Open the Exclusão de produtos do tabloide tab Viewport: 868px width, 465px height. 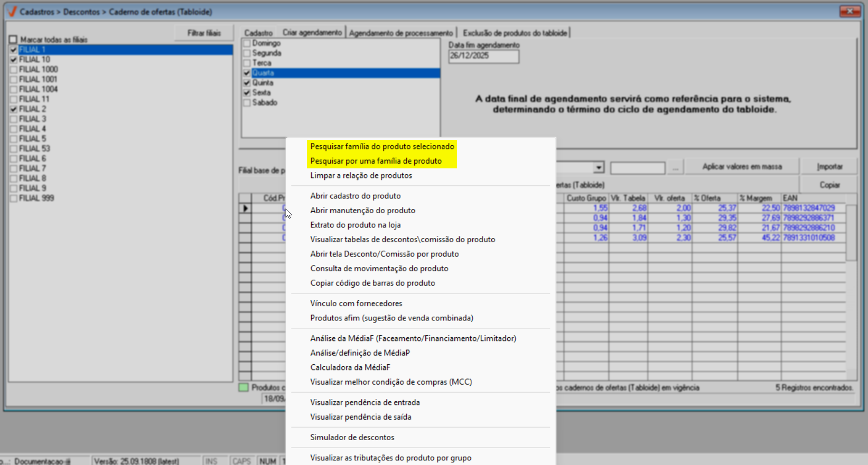tap(515, 33)
